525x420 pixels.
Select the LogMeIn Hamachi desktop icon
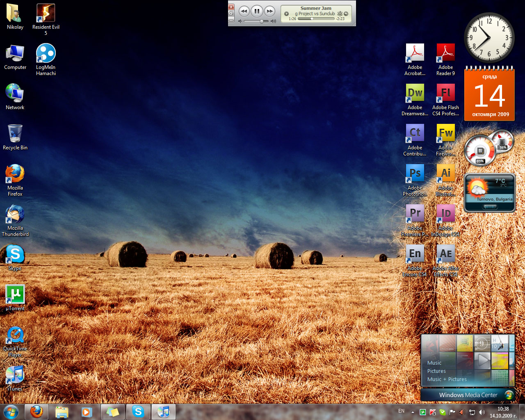coord(46,54)
